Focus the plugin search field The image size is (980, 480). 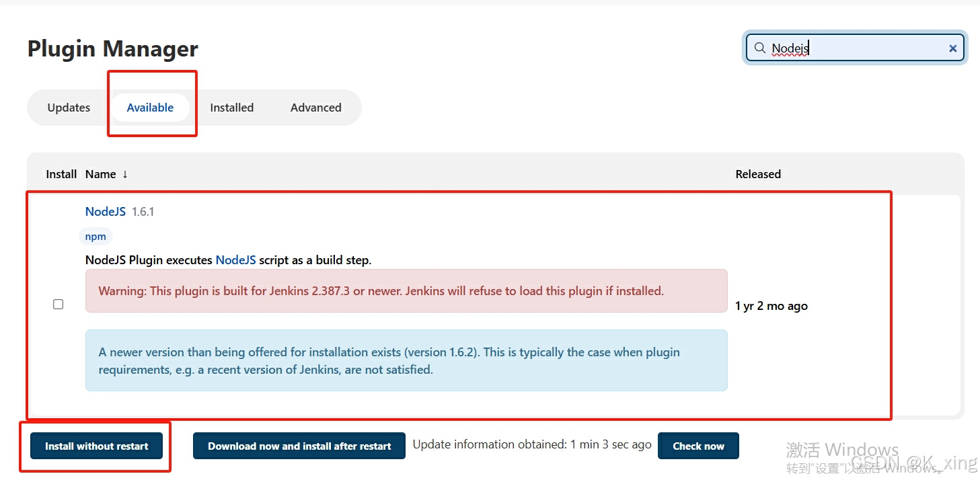coord(855,48)
